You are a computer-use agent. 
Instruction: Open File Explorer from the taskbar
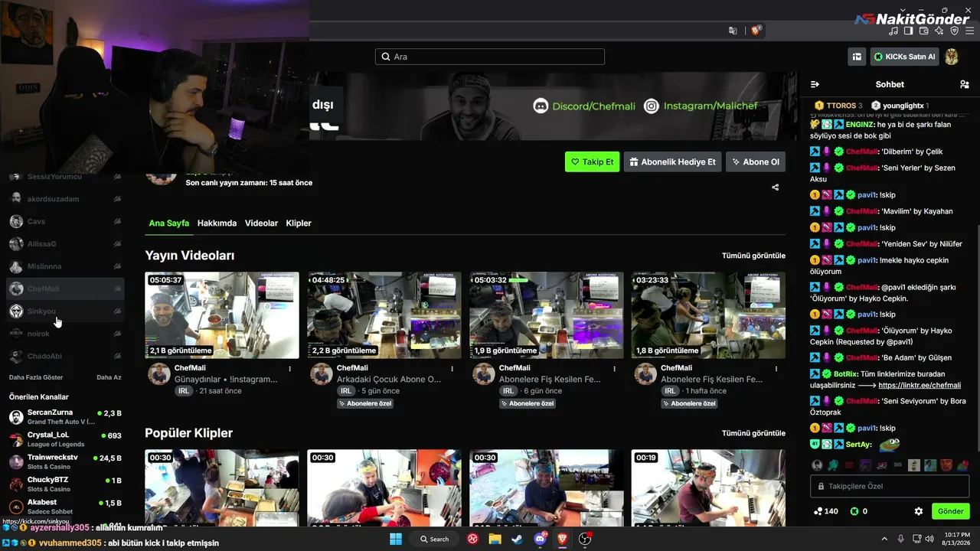[x=495, y=539]
